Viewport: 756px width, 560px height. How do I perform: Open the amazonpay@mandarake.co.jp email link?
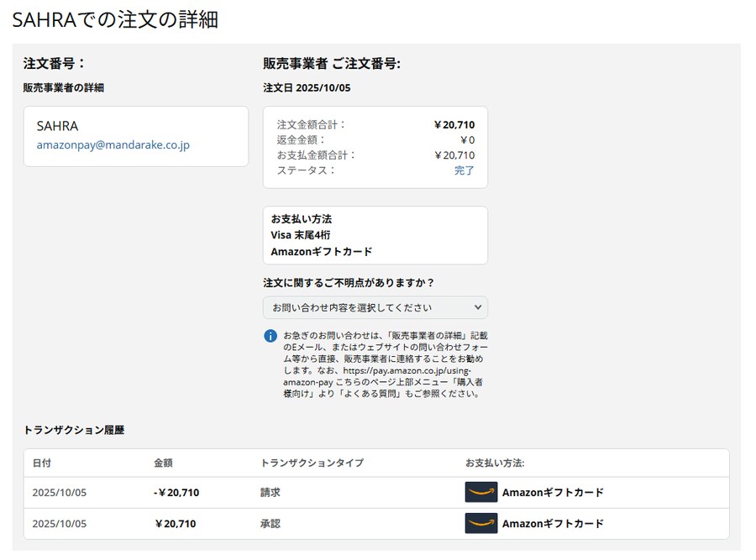click(x=113, y=144)
